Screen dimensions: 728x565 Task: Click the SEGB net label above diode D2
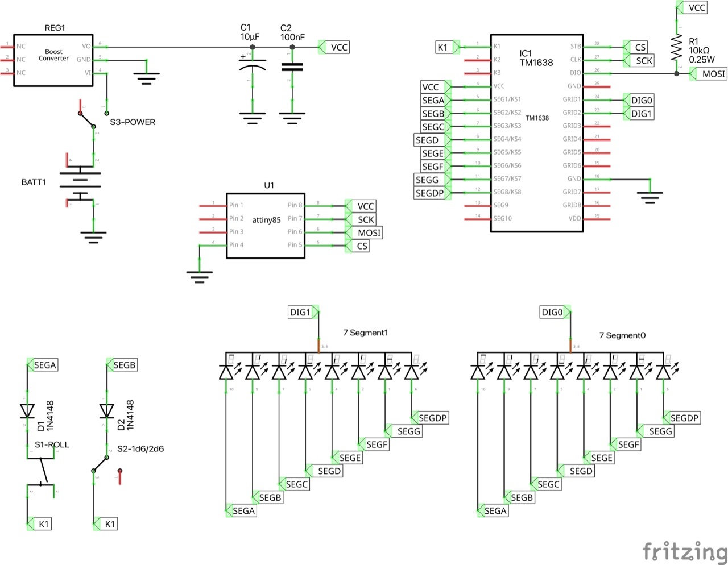(x=122, y=365)
